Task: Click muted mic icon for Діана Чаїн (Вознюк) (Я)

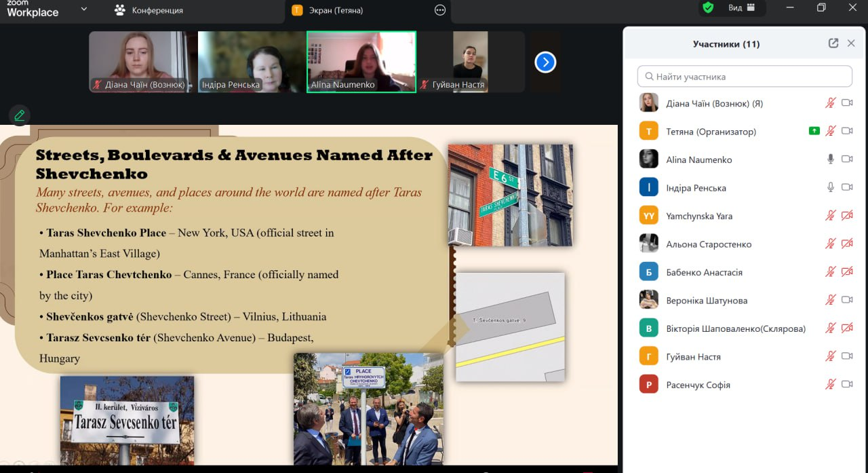Action: click(831, 103)
